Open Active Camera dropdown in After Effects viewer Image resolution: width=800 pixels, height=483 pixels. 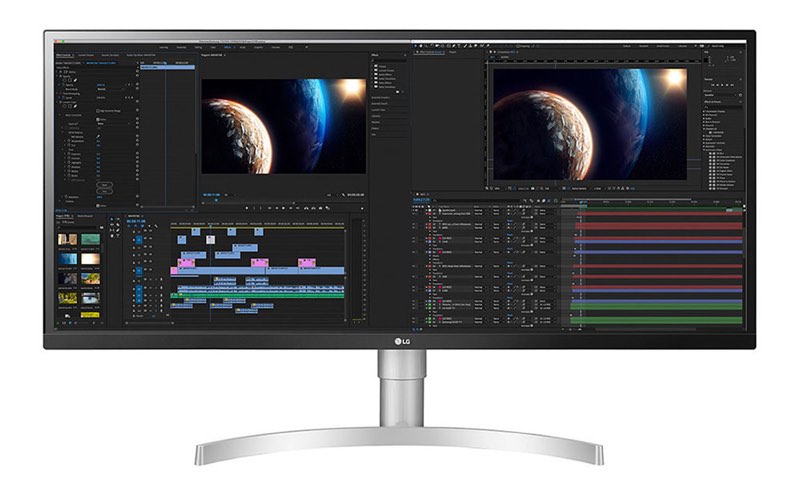[x=579, y=189]
